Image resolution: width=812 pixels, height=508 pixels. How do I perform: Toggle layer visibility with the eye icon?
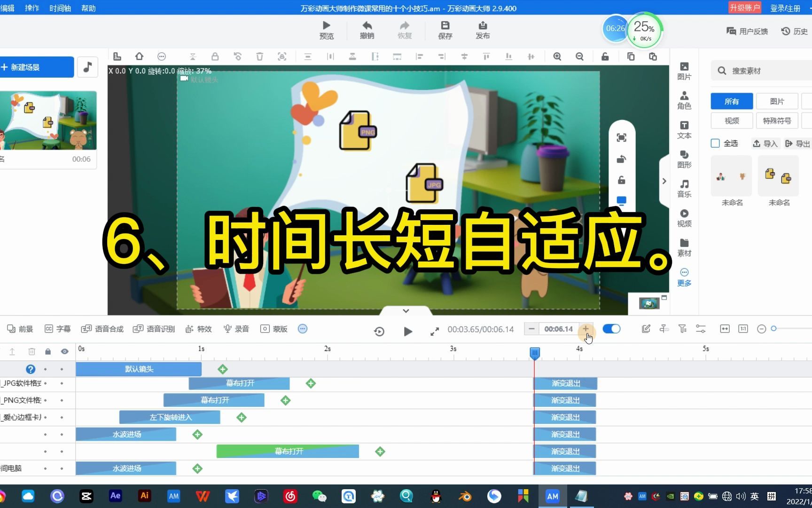click(x=65, y=351)
